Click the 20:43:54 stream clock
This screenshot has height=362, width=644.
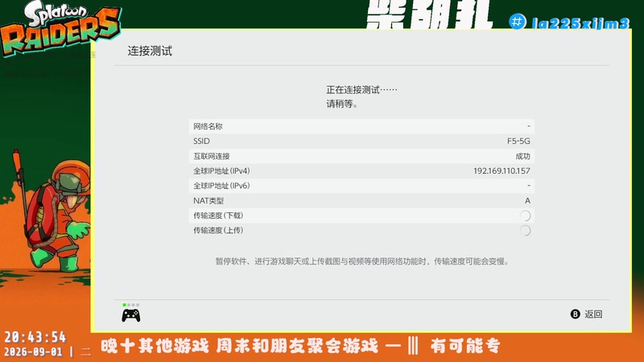[35, 337]
